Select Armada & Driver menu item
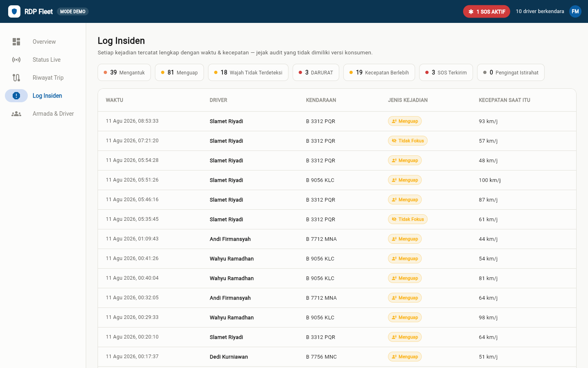This screenshot has height=368, width=588. pyautogui.click(x=53, y=114)
